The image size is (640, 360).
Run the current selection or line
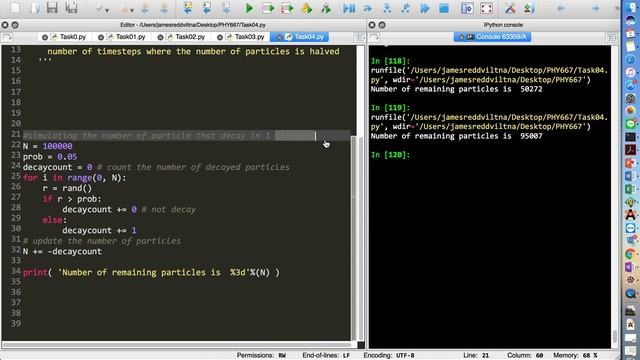306,8
